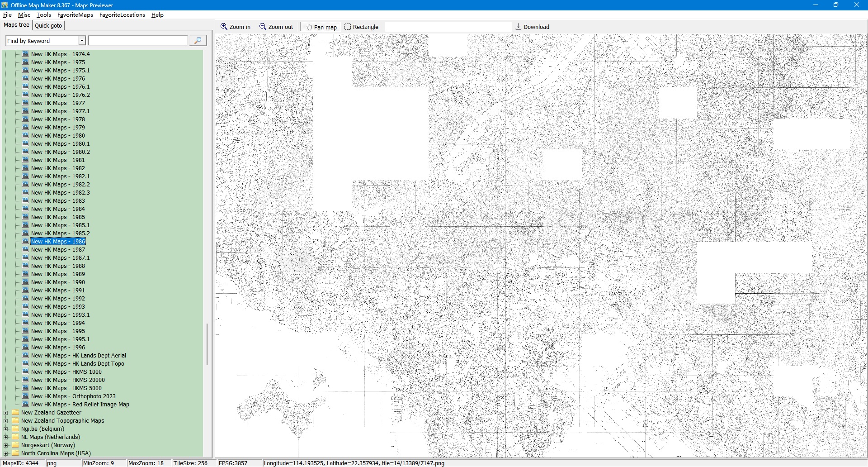Viewport: 868px width, 467px height.
Task: Click the Zoom in magnifier icon
Action: 224,27
